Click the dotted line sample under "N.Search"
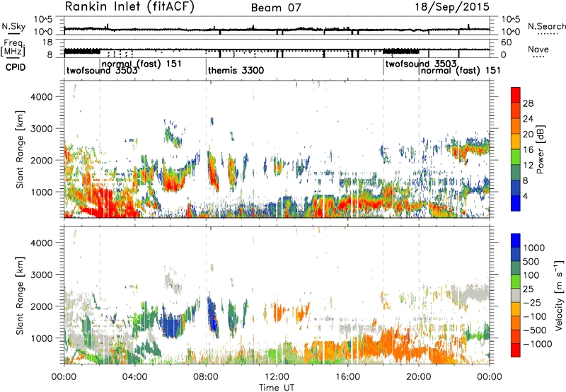Screen dimensions: 566x392 click(548, 33)
